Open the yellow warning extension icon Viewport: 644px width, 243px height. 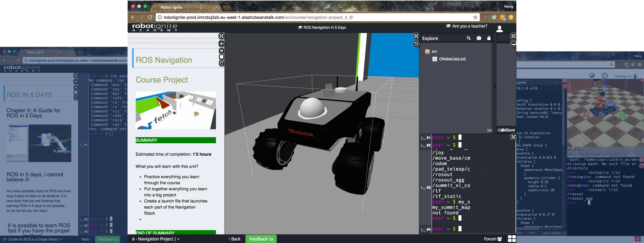[511, 17]
